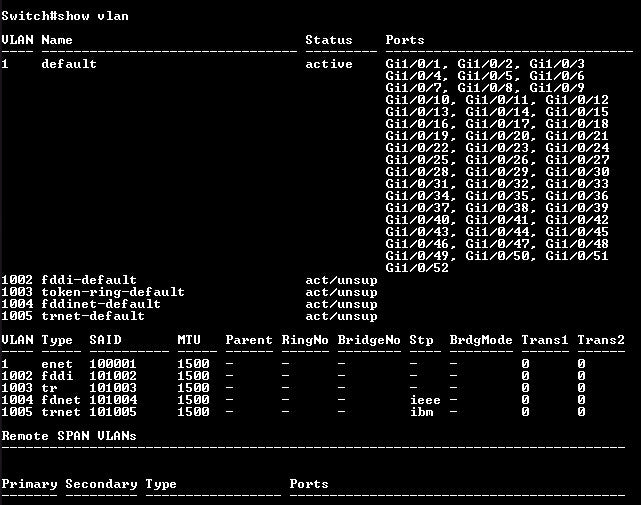
Task: Click the 'Switch#show vlan' command line
Action: point(65,16)
